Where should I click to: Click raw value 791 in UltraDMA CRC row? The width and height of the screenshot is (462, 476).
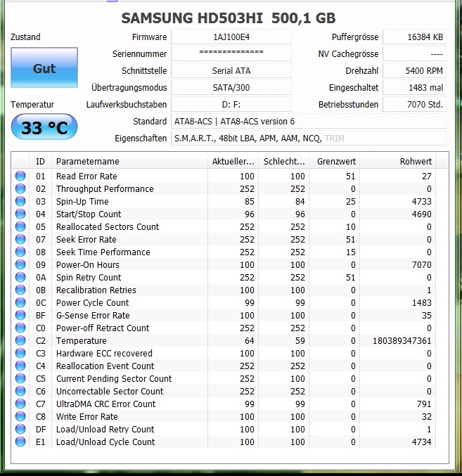424,404
